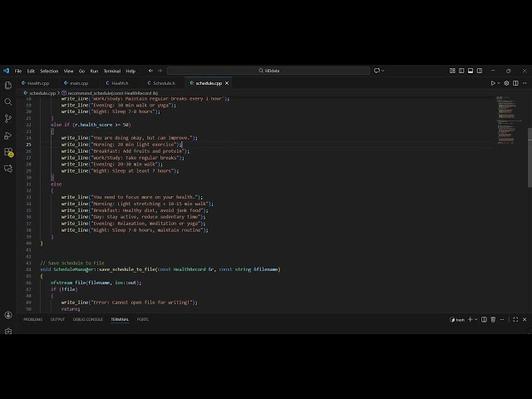This screenshot has height=399, width=532.
Task: Click the 'else if (r.health_score >= 50)' line
Action: coord(91,125)
